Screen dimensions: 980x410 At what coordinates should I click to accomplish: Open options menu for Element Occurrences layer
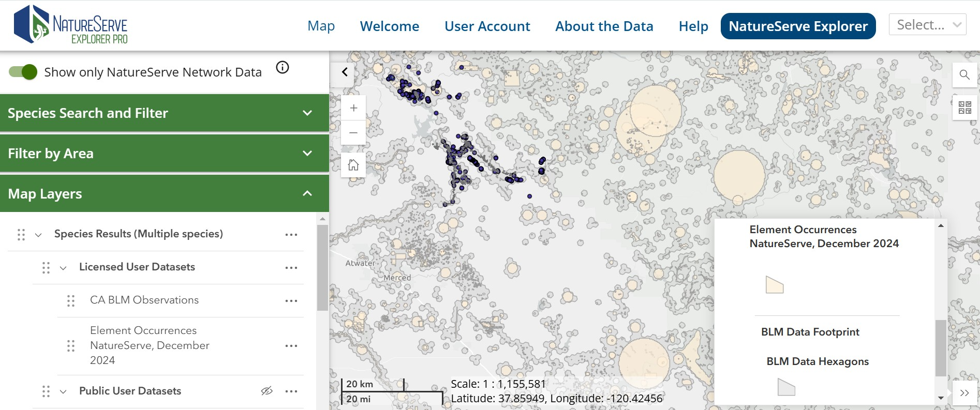click(291, 346)
